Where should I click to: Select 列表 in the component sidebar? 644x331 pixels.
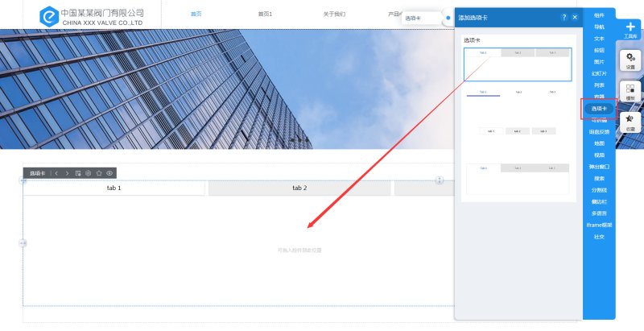coord(599,85)
